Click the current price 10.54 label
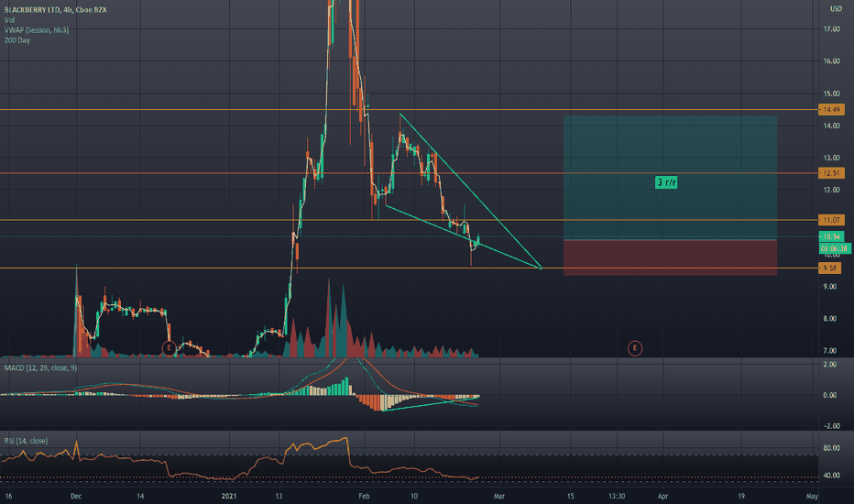The height and width of the screenshot is (504, 854). point(831,236)
